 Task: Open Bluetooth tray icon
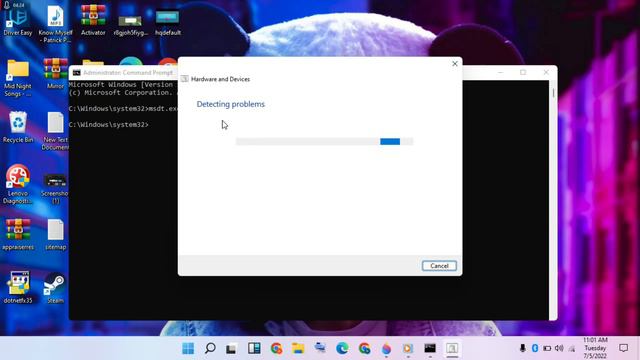click(x=535, y=348)
